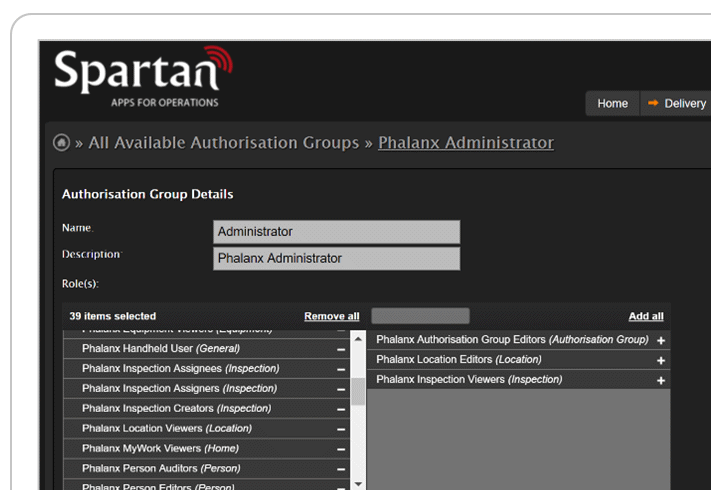Remove Phalanx MyWork Viewers role minus icon
This screenshot has height=490, width=711.
(x=341, y=449)
